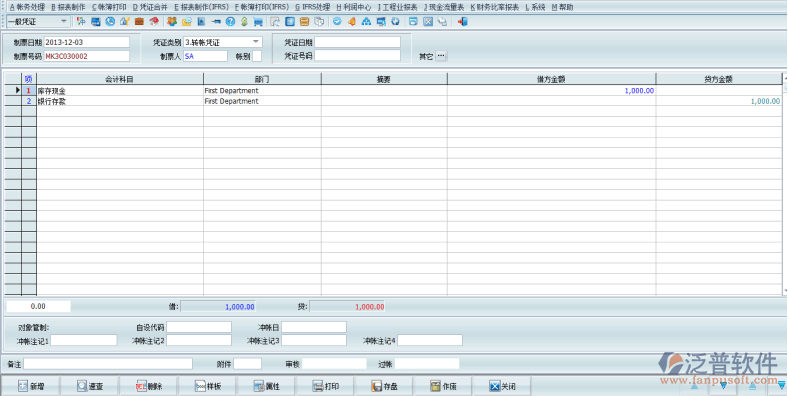Open the 一般凭证 voucher type dropdown
Screen dimensions: 788x396
click(x=64, y=22)
